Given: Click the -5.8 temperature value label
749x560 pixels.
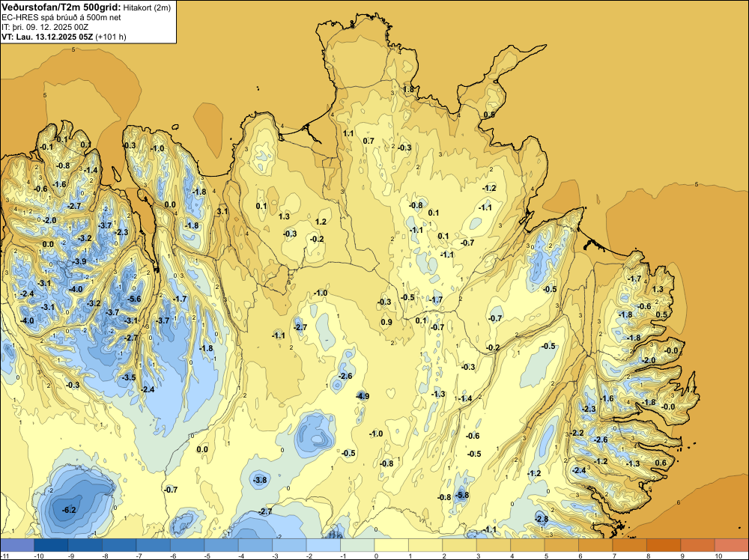Looking at the screenshot, I should click(x=461, y=495).
